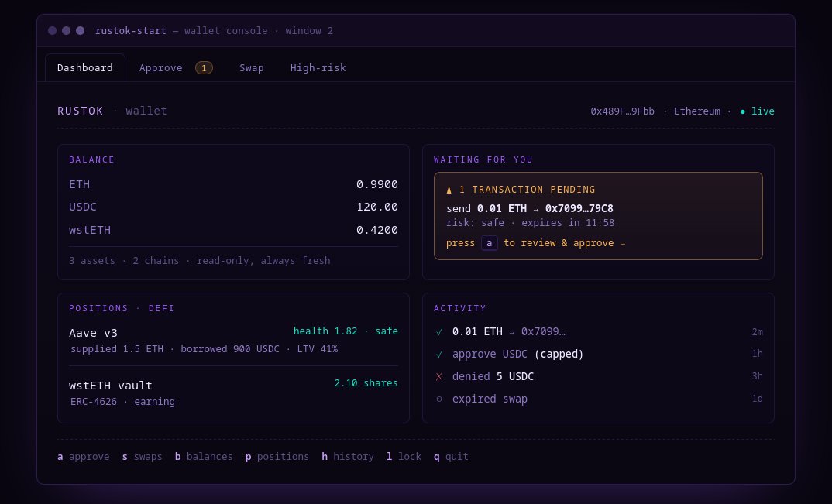Click the 'WAITING FOR YOU' panel heading
Viewport: 832px width, 504px height.
(x=483, y=159)
